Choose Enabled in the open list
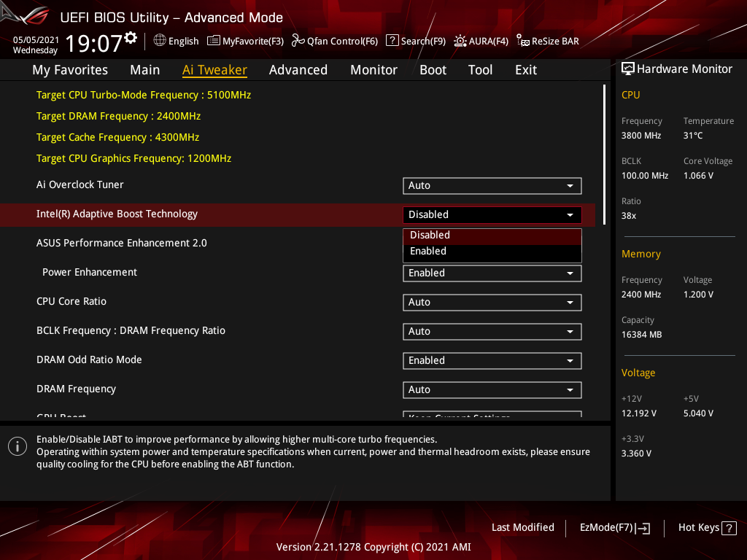Image resolution: width=747 pixels, height=560 pixels. pos(492,252)
